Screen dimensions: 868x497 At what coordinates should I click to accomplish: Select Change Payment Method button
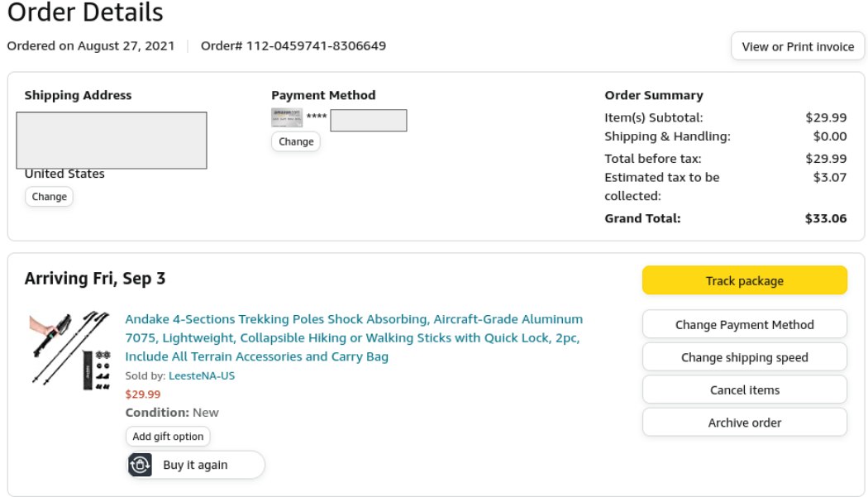tap(744, 325)
